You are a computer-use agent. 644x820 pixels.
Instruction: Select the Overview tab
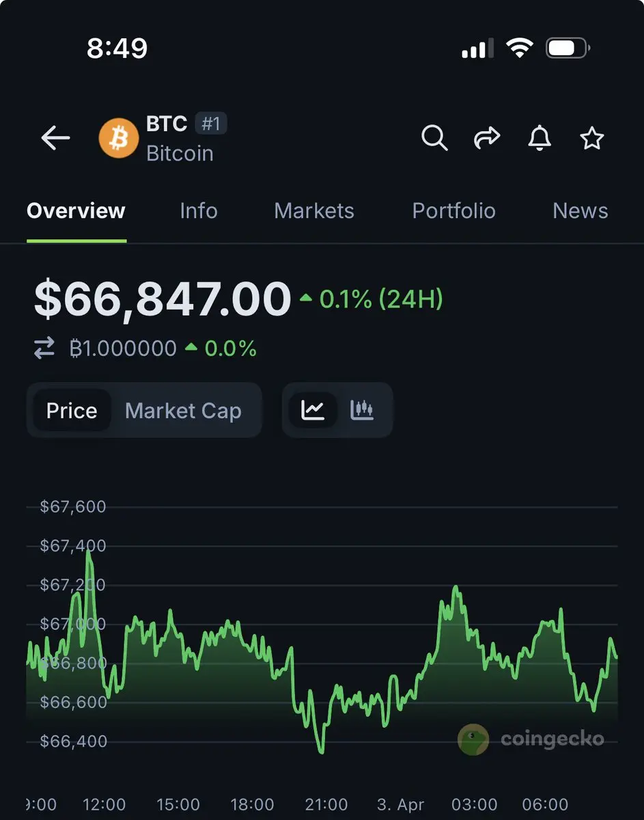pyautogui.click(x=76, y=210)
